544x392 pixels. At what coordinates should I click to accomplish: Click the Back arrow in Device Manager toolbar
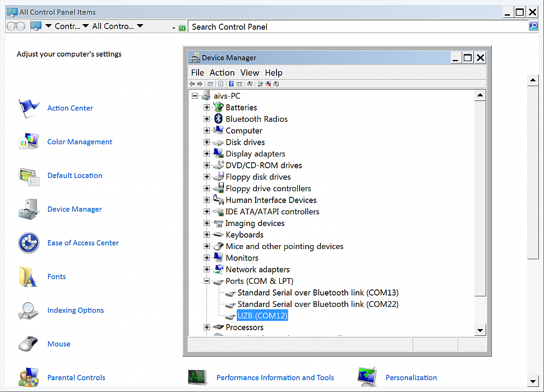192,84
